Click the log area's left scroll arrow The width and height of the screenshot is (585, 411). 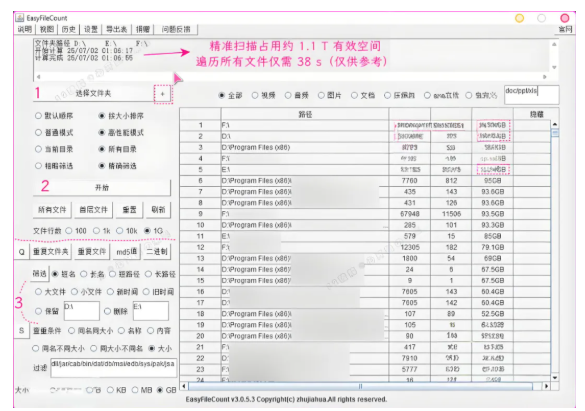click(38, 77)
